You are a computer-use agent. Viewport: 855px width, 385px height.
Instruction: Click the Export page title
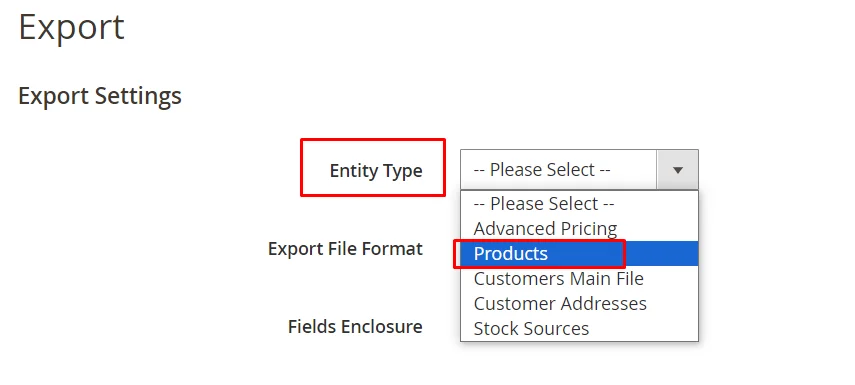[71, 27]
